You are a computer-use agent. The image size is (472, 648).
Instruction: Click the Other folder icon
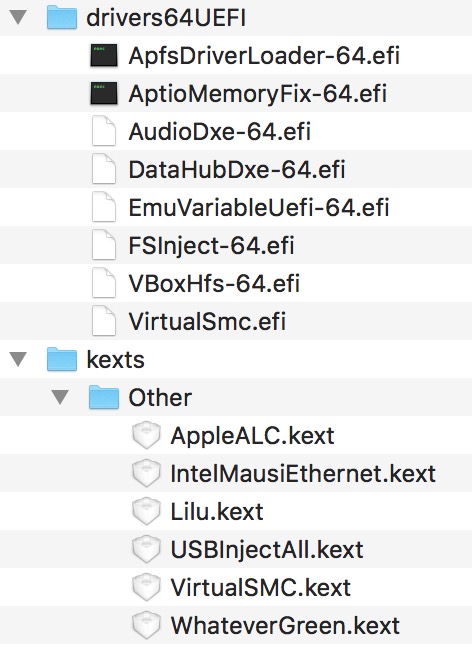point(104,397)
